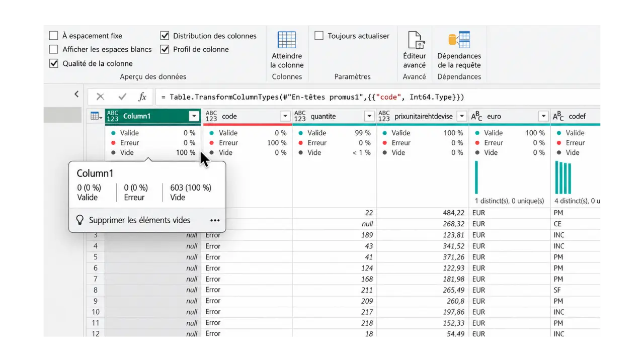
Task: Select row number 10 header
Action: [x=96, y=312]
